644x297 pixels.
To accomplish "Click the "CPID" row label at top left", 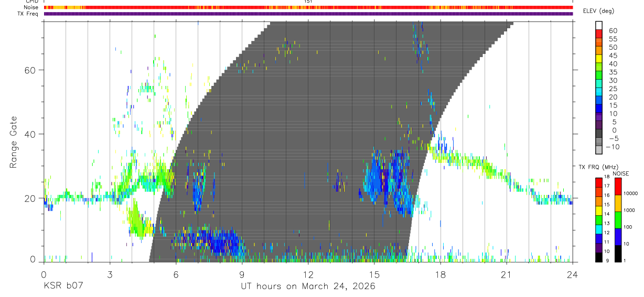I will point(31,2).
